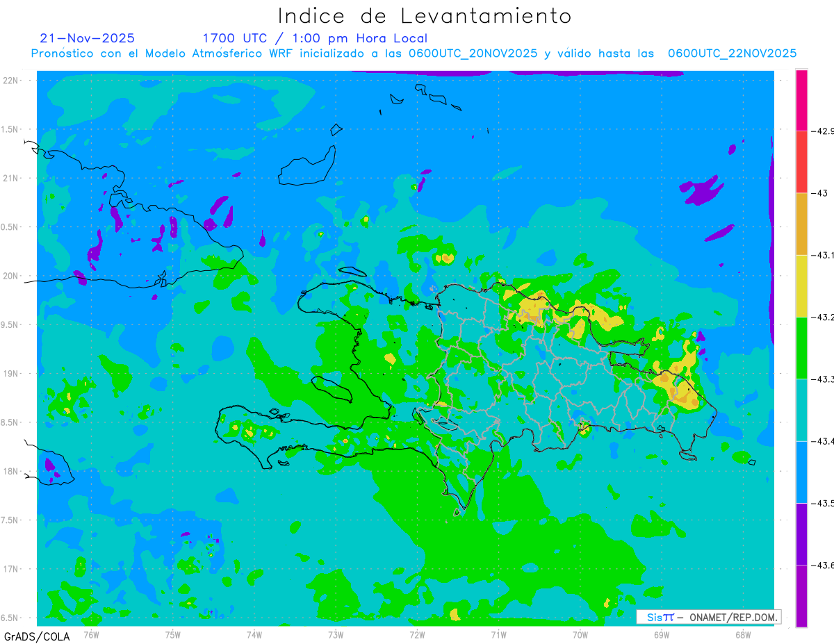Click the 'SisTT - ONAMET/REP.DOM.' label box
The height and width of the screenshot is (644, 834).
click(x=708, y=617)
